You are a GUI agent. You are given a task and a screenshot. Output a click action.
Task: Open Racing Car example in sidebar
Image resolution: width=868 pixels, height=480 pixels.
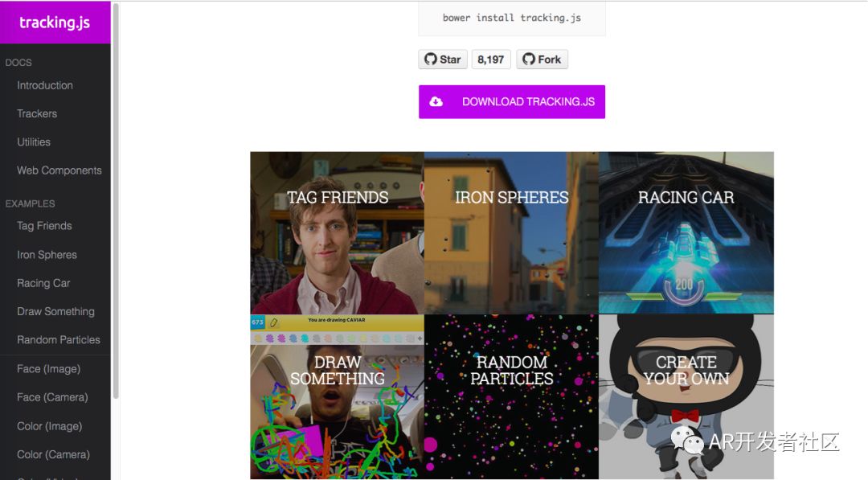pyautogui.click(x=43, y=283)
